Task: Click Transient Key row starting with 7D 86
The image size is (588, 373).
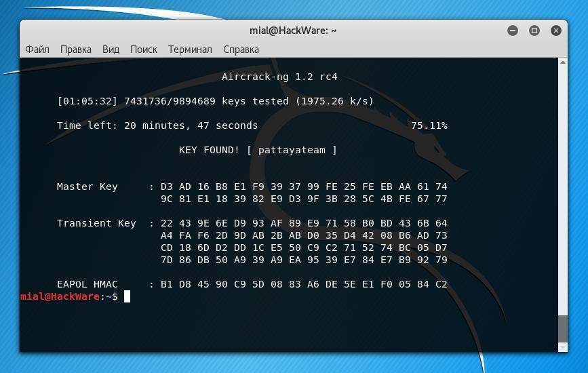Action: (304, 260)
